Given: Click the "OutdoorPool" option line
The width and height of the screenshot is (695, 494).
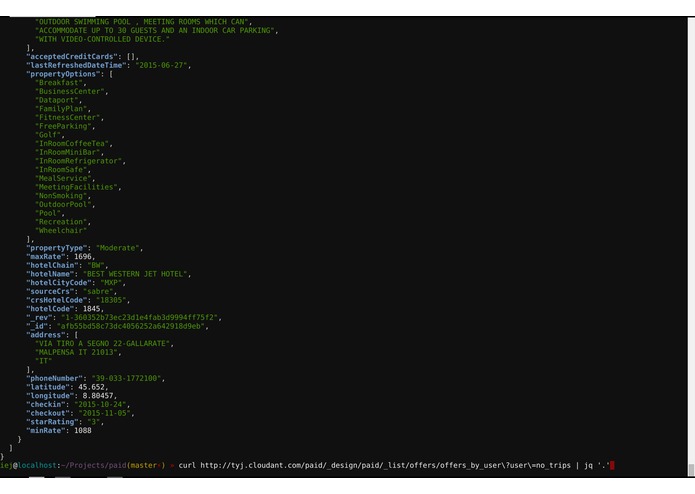Looking at the screenshot, I should (x=65, y=204).
